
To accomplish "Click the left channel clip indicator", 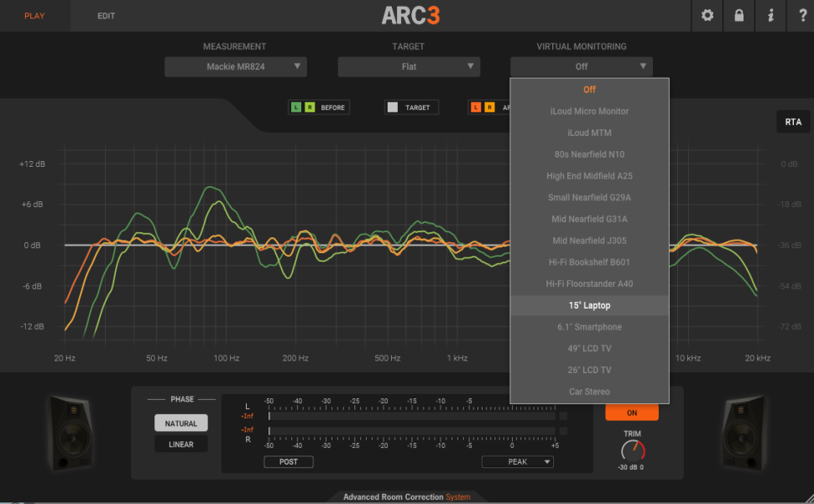I will [563, 416].
